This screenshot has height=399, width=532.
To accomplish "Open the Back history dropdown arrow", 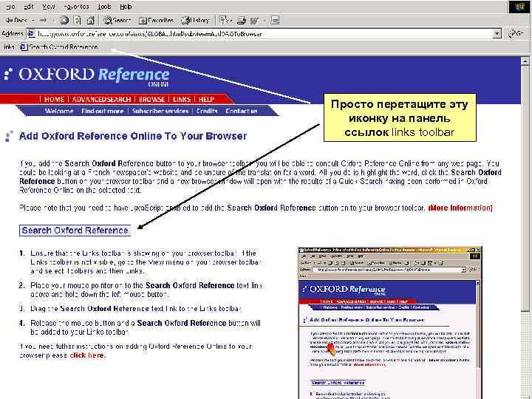I will tap(33, 21).
